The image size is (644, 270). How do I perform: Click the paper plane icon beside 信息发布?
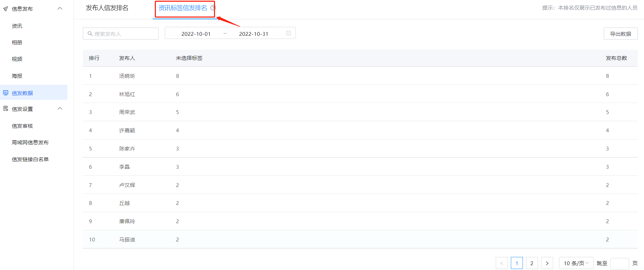[x=6, y=9]
